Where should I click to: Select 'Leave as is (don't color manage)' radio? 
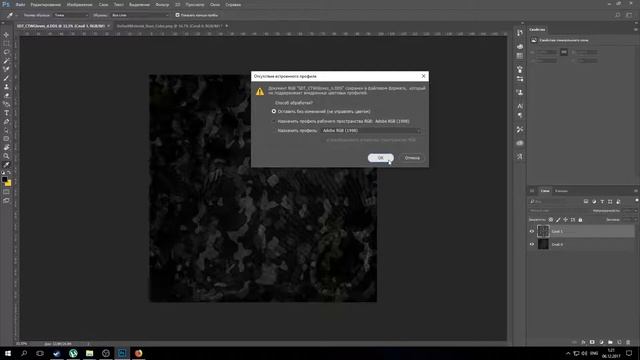tap(274, 111)
